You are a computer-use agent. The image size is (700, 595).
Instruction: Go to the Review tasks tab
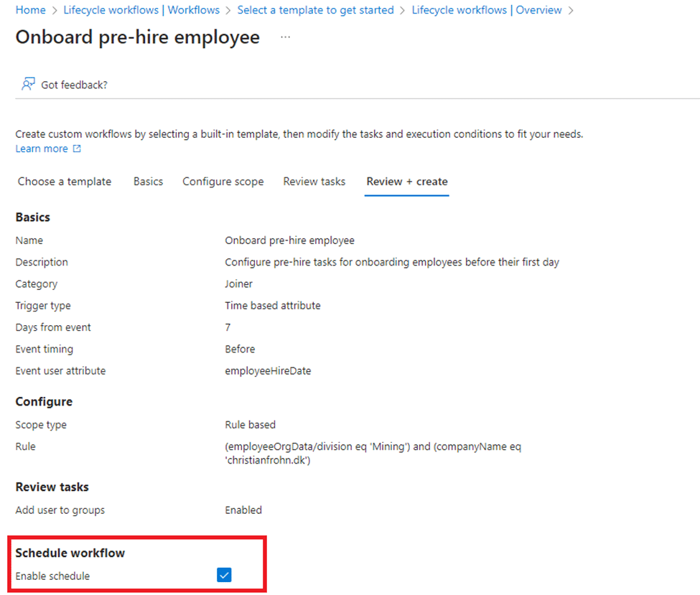(314, 182)
